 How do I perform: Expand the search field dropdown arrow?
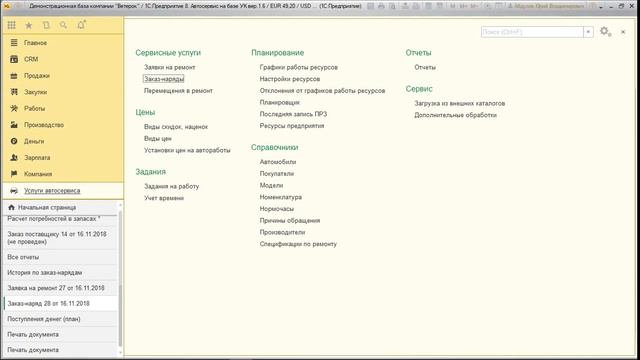click(588, 32)
